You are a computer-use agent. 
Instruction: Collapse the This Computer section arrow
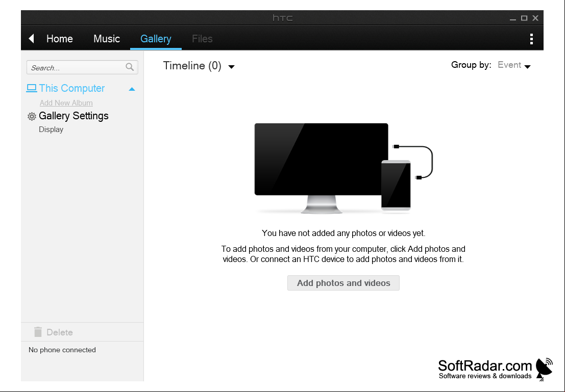(x=132, y=89)
